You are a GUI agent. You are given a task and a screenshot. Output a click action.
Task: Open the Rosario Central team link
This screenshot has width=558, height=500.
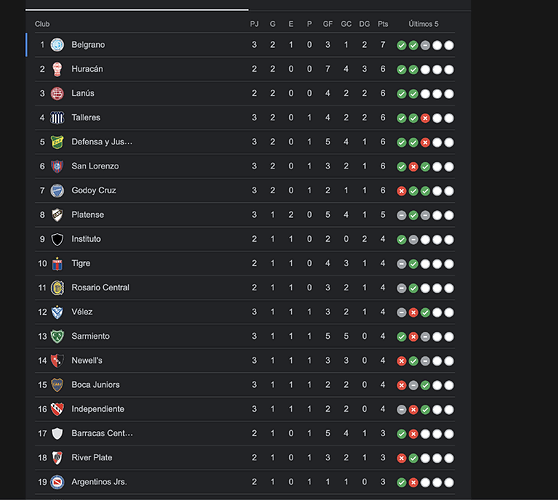(x=100, y=288)
